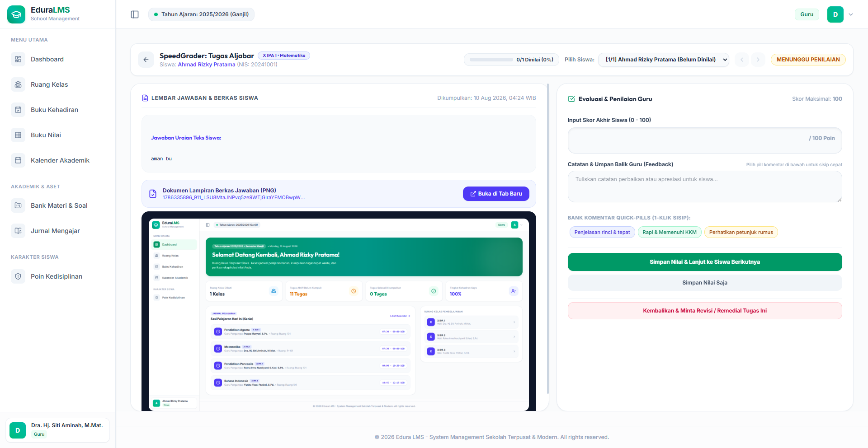Click Kembalikan & Minta Revisi button
The height and width of the screenshot is (448, 868).
coord(705,311)
